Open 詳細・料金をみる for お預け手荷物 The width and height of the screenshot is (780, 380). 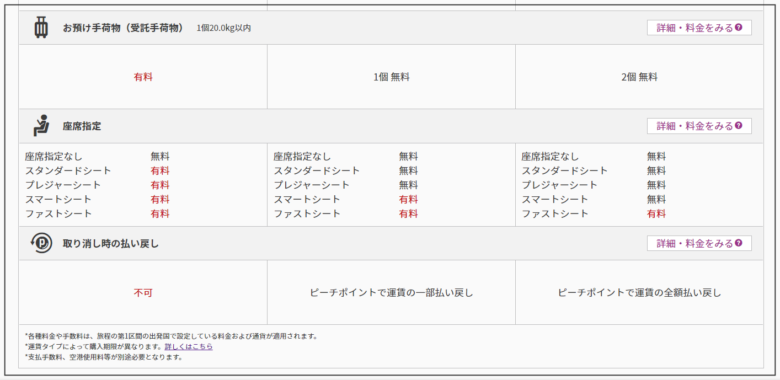click(699, 28)
